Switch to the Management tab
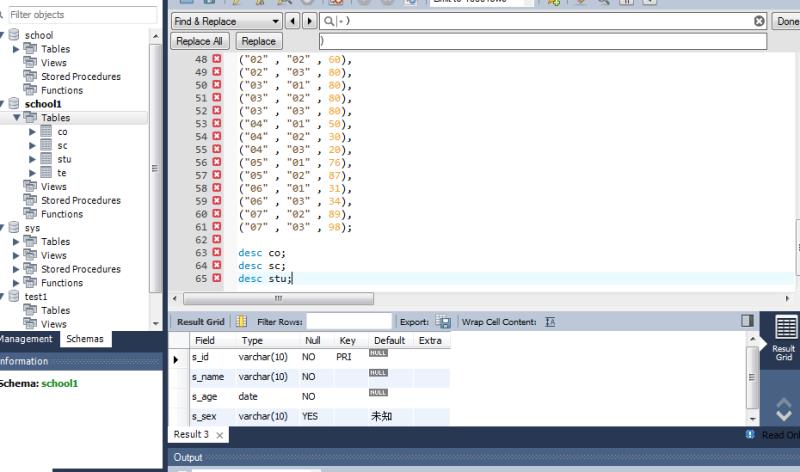Viewport: 800px width, 472px height. (26, 339)
